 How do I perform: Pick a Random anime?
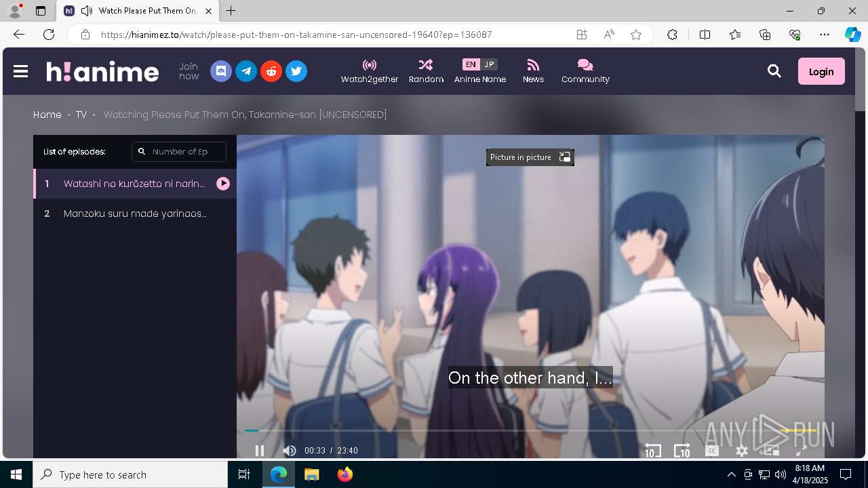click(426, 71)
